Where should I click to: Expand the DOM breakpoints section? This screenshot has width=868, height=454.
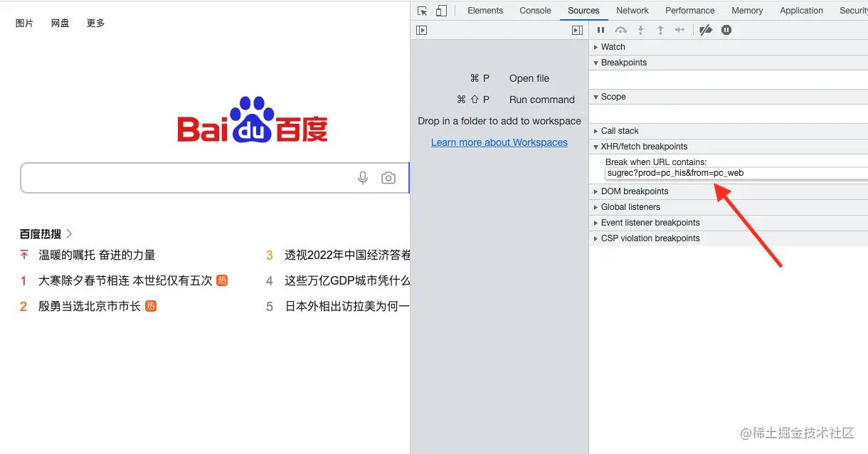click(x=729, y=191)
